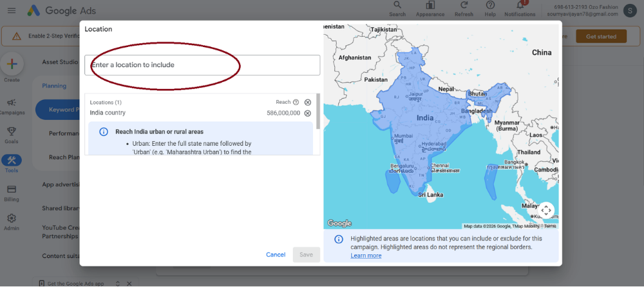This screenshot has height=287, width=644.
Task: Open the map Terms link
Action: (x=551, y=226)
